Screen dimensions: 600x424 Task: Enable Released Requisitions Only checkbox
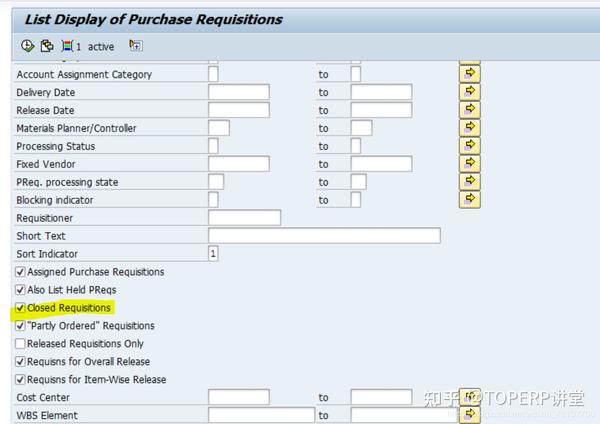click(21, 344)
